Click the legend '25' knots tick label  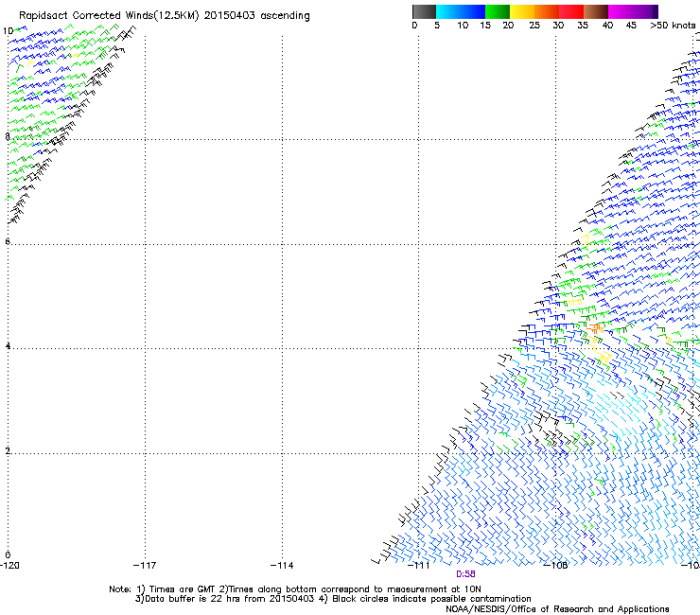534,26
